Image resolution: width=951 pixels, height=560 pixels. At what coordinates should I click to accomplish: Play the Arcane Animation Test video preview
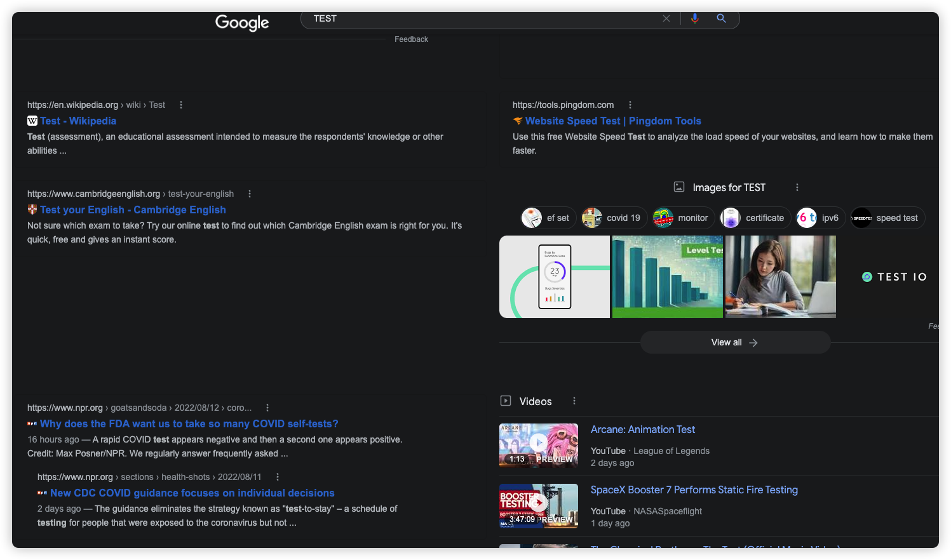(x=539, y=445)
